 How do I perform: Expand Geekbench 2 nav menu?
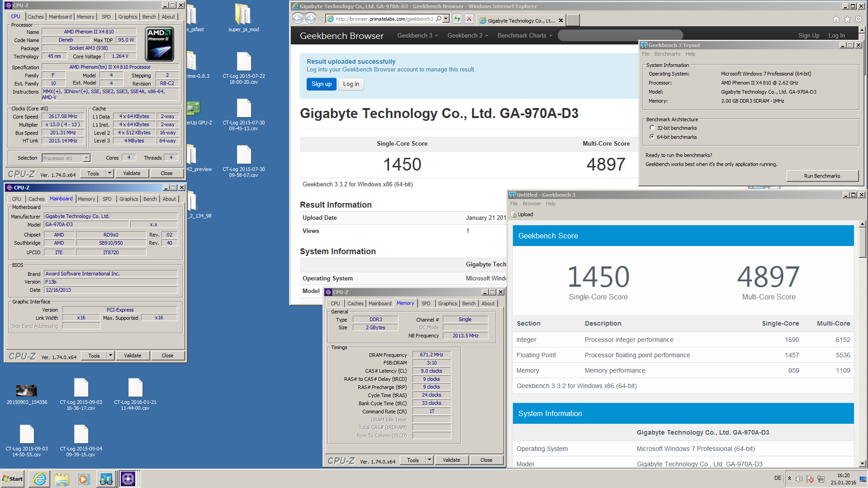tap(468, 35)
